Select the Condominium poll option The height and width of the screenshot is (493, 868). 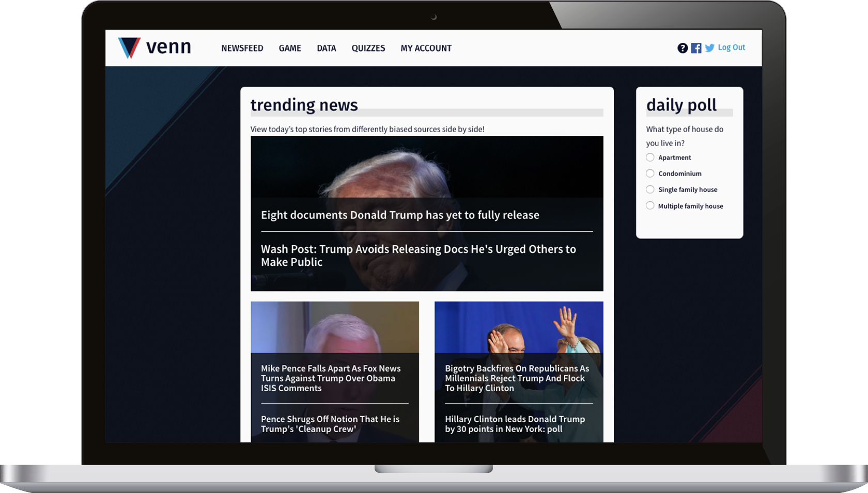coord(650,173)
